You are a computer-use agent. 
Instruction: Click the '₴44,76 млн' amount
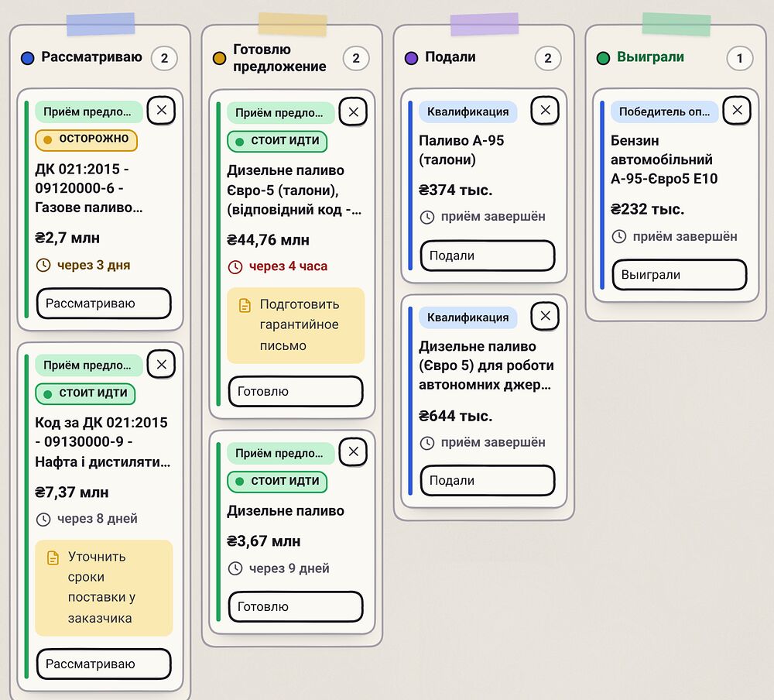(x=268, y=240)
